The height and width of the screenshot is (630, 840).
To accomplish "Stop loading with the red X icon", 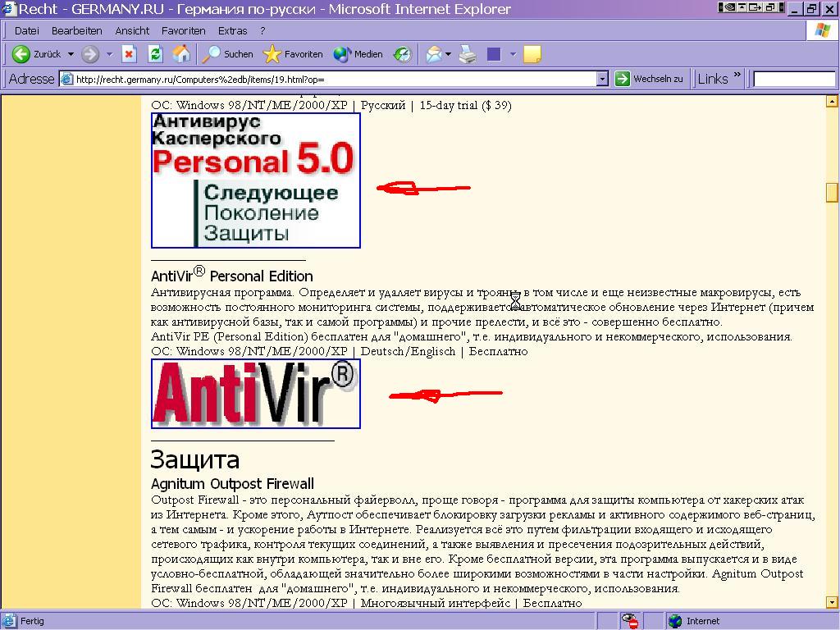I will (x=129, y=54).
